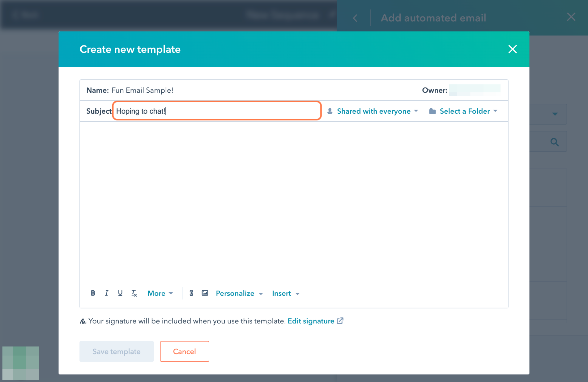This screenshot has width=588, height=382.
Task: Expand the dropdown caret in background panel
Action: pos(555,114)
